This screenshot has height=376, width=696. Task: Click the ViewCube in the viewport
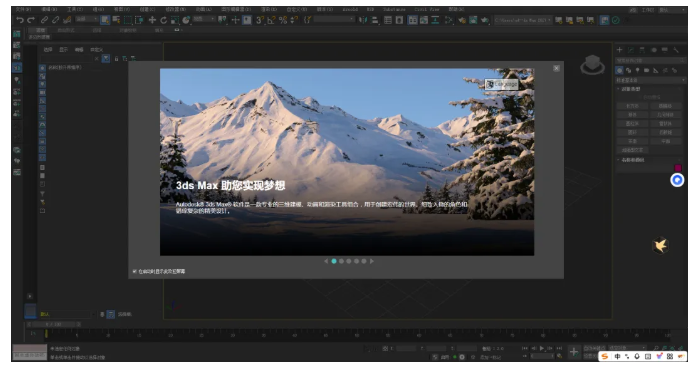click(x=592, y=65)
